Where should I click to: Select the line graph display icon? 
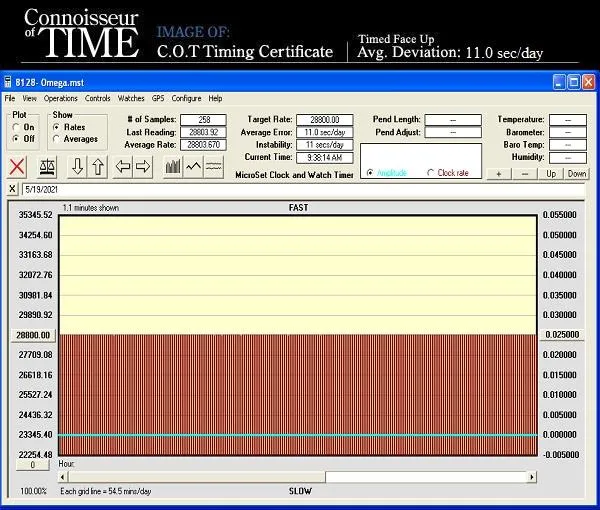pyautogui.click(x=194, y=167)
